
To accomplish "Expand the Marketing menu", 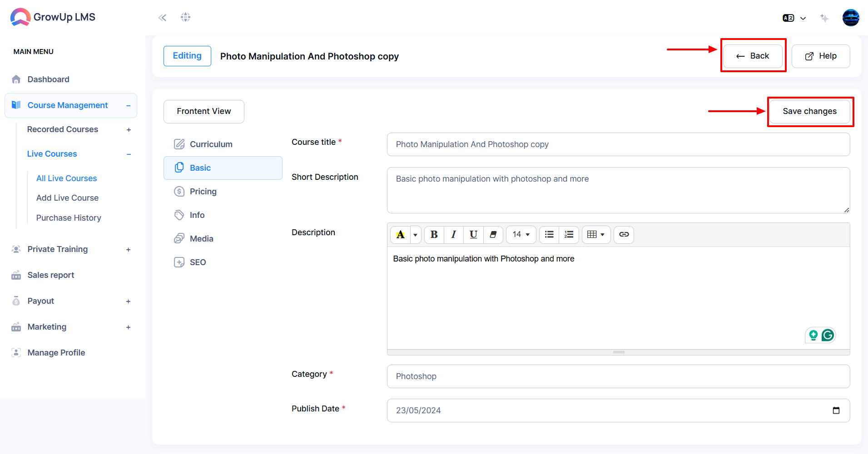I will 129,327.
